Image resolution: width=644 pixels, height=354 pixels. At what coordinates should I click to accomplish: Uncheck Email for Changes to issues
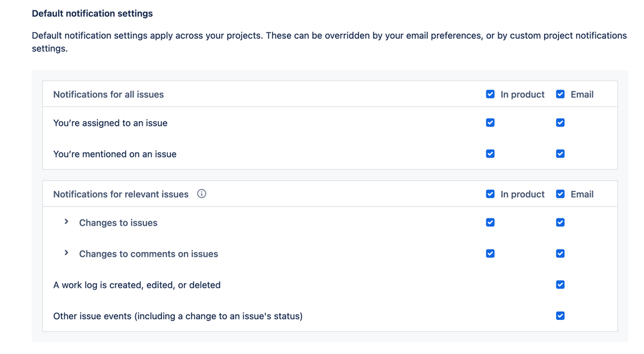click(x=560, y=222)
